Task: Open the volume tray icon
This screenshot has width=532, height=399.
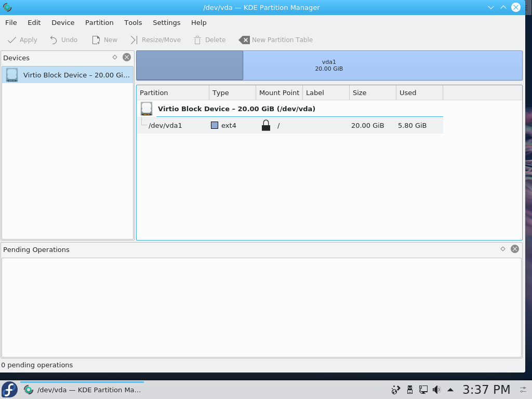Action: point(436,390)
